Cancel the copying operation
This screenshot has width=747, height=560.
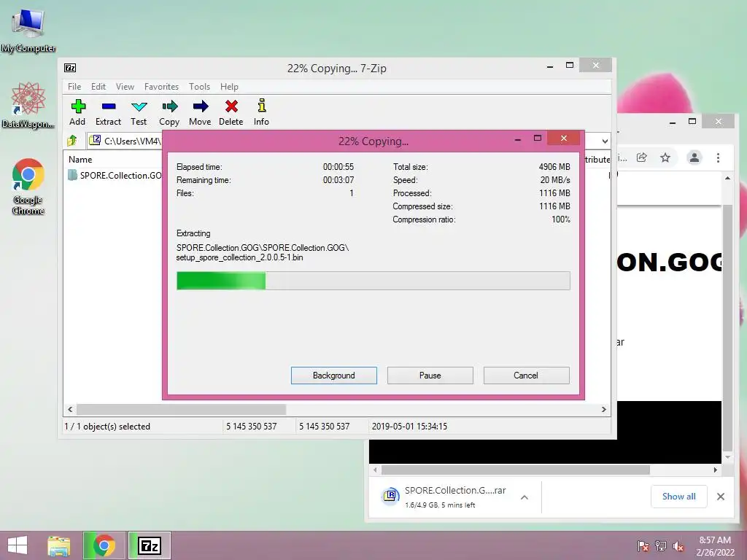526,376
